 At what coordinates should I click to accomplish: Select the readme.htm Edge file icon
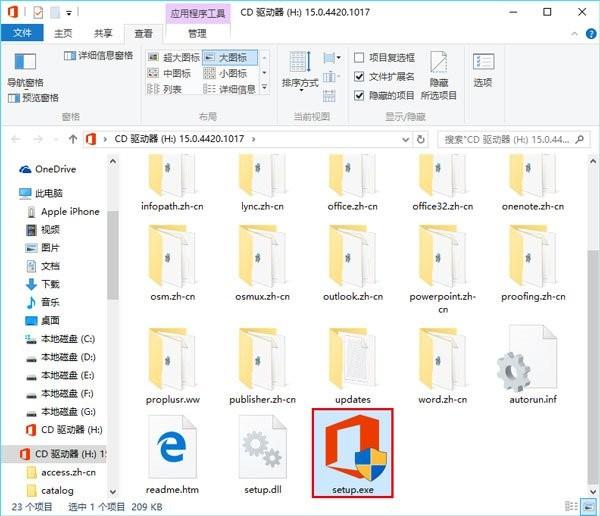coord(172,447)
